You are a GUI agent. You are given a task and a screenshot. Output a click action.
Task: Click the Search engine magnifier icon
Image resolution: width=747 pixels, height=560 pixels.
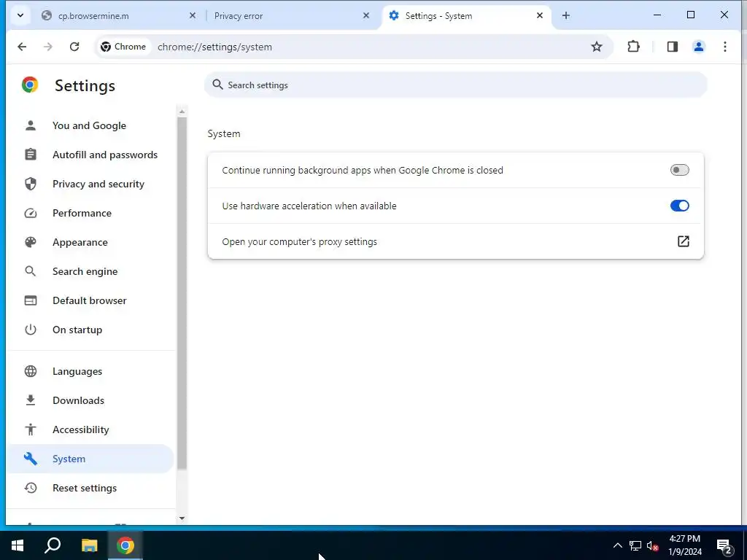click(x=31, y=271)
